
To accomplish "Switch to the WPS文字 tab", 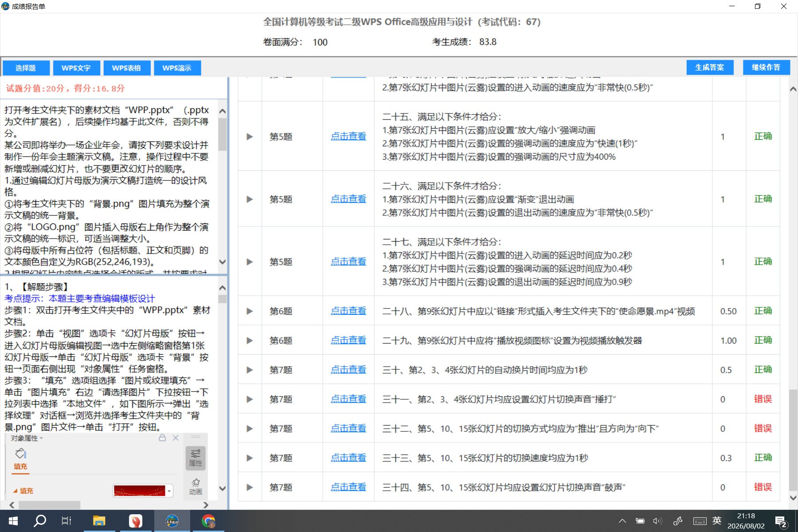I will pos(76,68).
